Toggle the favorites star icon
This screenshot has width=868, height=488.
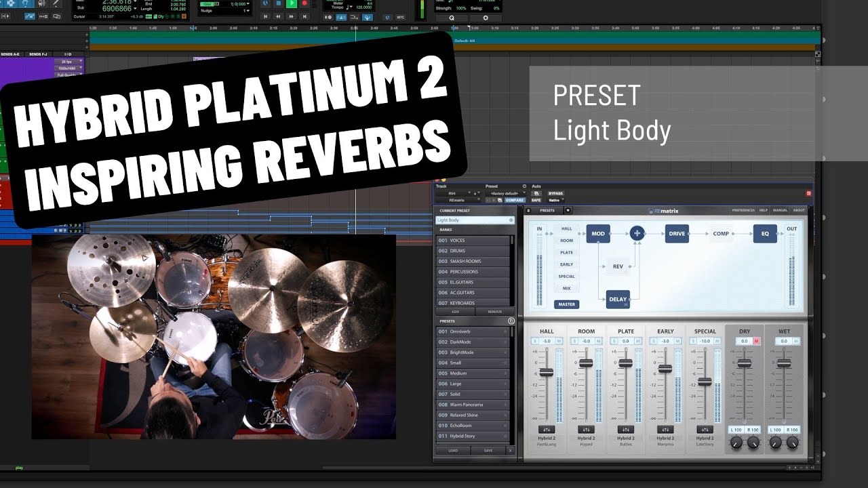point(568,211)
